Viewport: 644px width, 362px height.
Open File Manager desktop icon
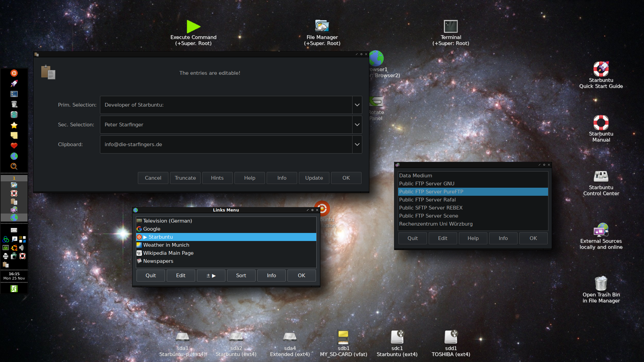(x=322, y=26)
